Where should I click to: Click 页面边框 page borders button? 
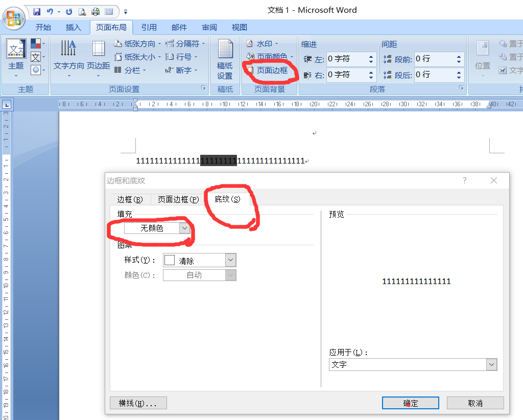coord(268,70)
